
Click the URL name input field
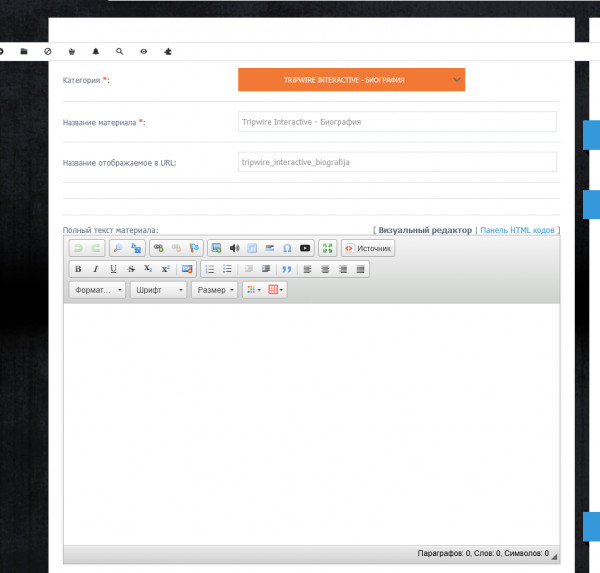click(397, 162)
